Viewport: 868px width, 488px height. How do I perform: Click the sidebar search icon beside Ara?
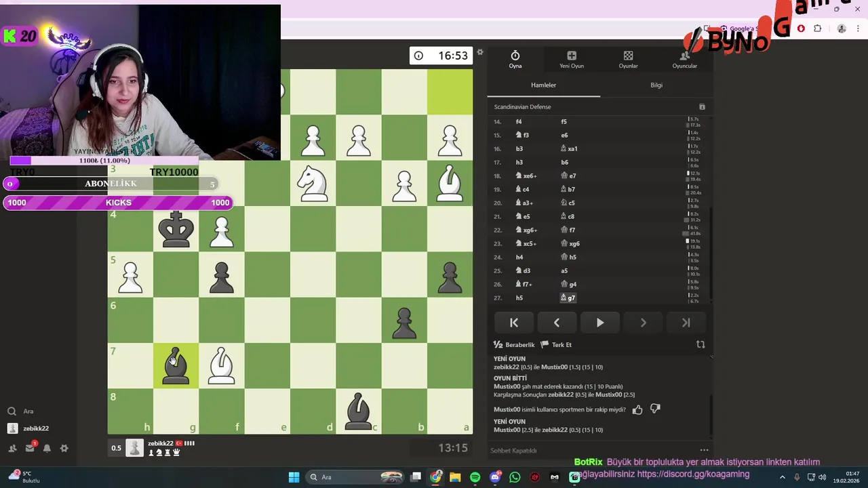tap(12, 411)
